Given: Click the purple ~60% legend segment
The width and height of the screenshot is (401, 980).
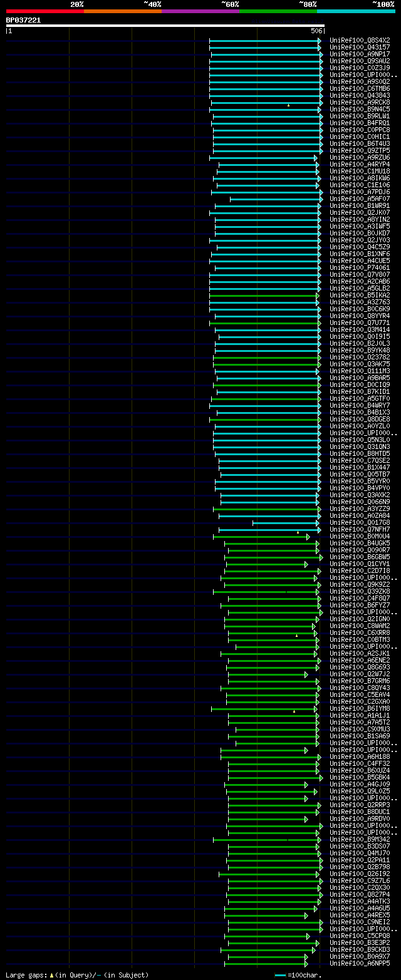Looking at the screenshot, I should coord(200,11).
